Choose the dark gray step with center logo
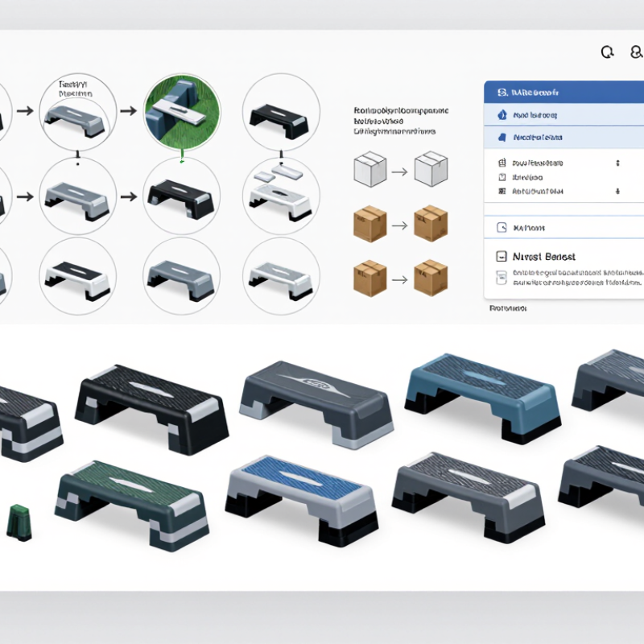Image resolution: width=644 pixels, height=644 pixels. coord(316,404)
